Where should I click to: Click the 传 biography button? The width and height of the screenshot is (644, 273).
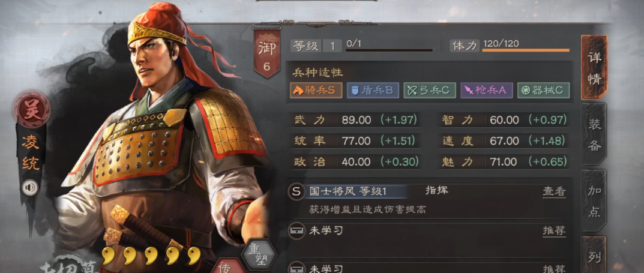pos(226,266)
